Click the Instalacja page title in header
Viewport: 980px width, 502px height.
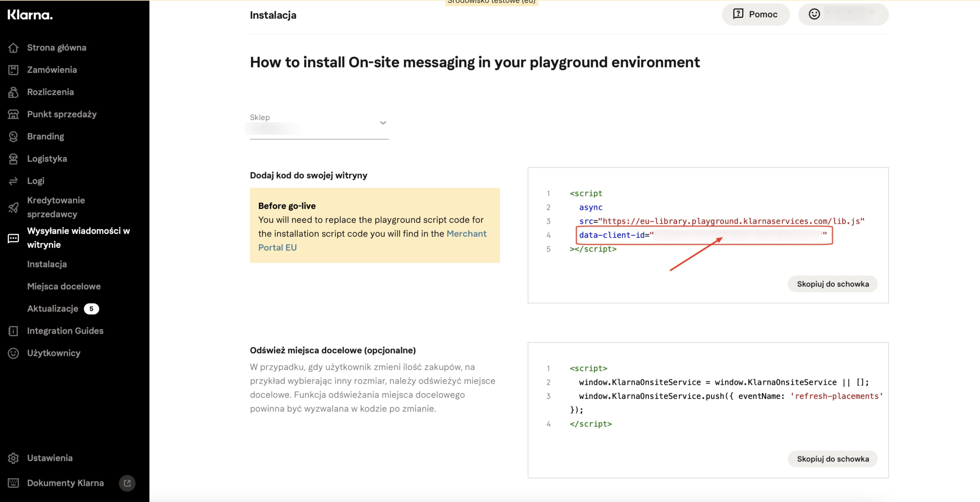tap(273, 15)
